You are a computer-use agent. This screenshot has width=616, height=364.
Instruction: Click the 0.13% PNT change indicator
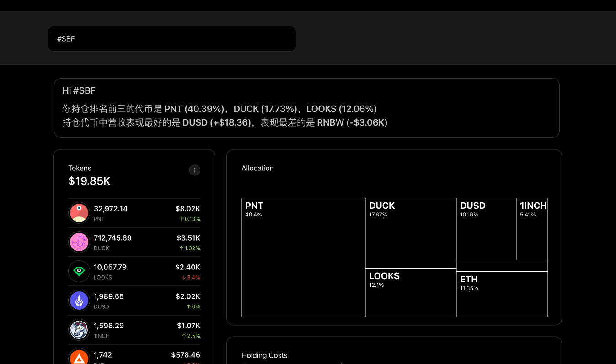point(189,219)
